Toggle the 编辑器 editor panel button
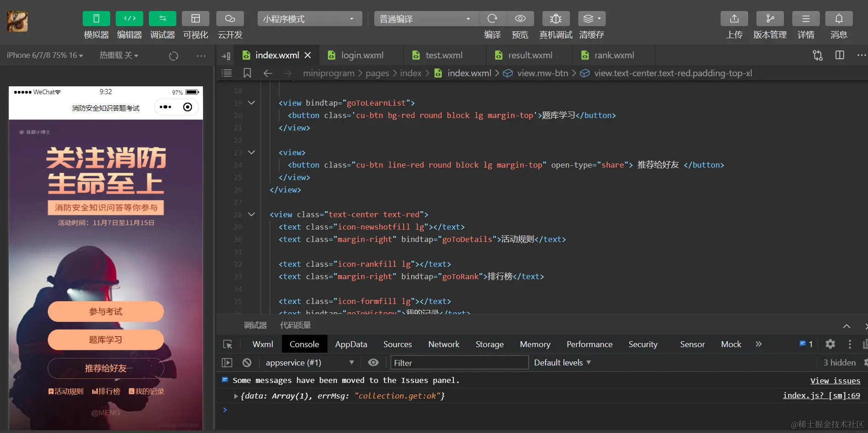The width and height of the screenshot is (868, 433). tap(130, 19)
